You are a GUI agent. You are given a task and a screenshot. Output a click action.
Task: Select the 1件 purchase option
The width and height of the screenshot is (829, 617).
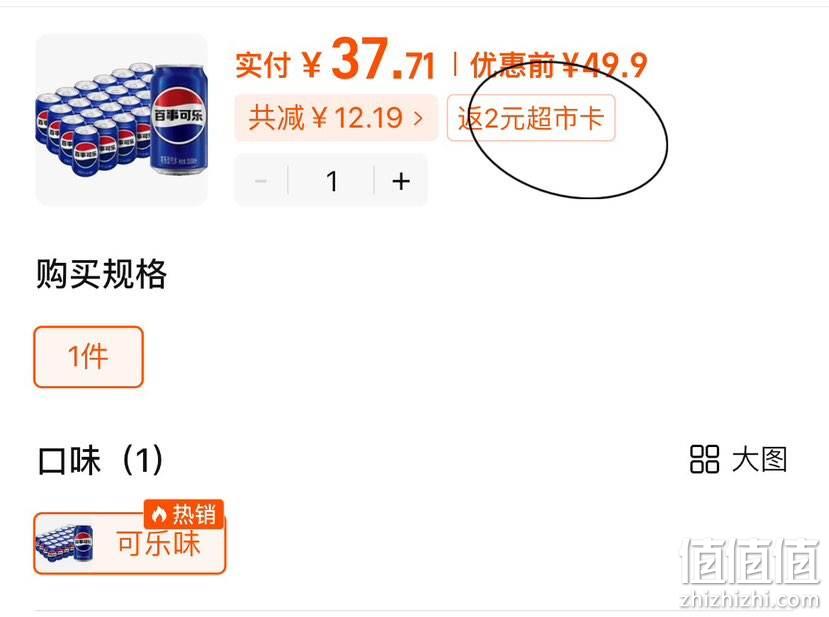point(88,357)
